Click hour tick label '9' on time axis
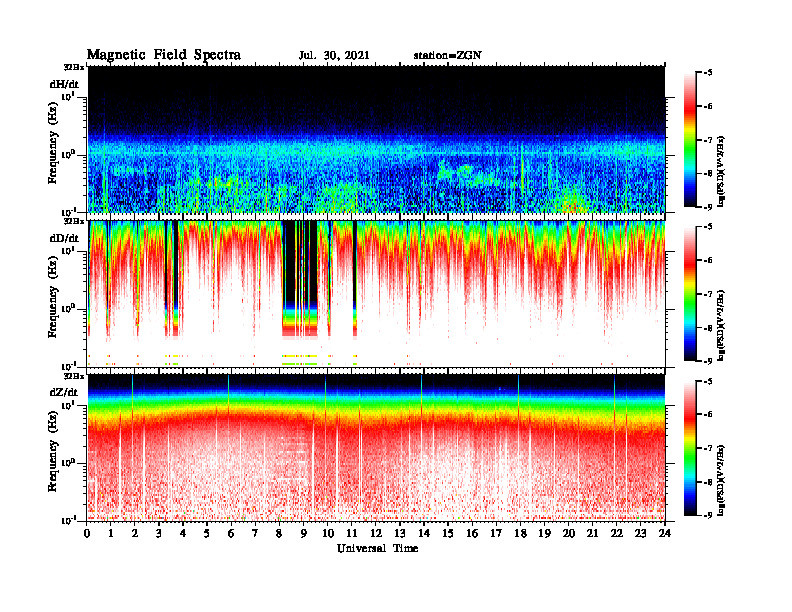This screenshot has width=792, height=612. pyautogui.click(x=304, y=533)
